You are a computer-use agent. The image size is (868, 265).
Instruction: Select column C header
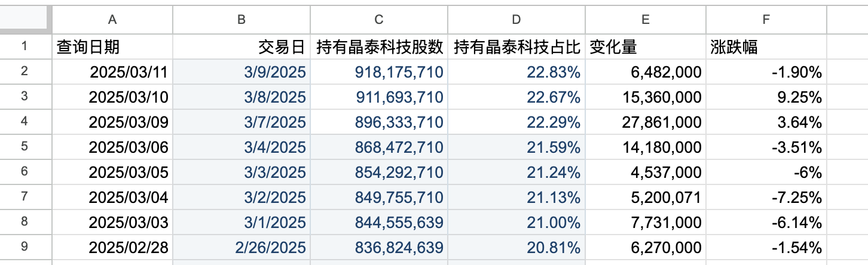tap(378, 20)
